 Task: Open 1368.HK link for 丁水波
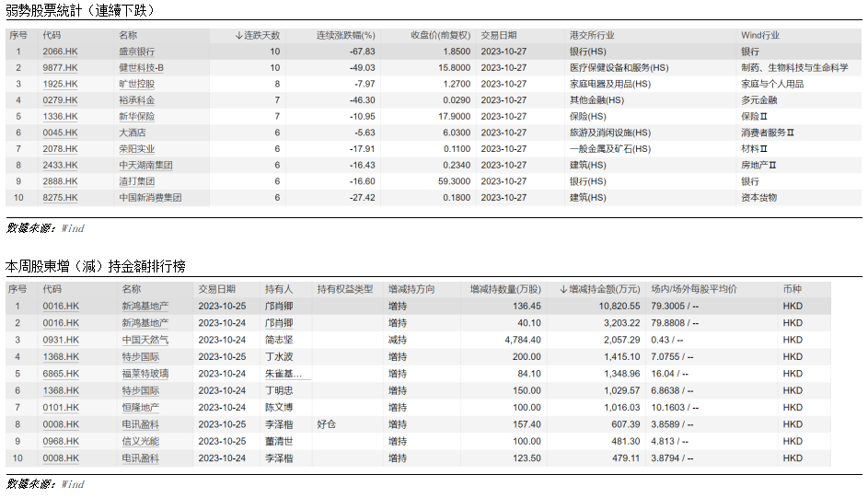tap(61, 357)
